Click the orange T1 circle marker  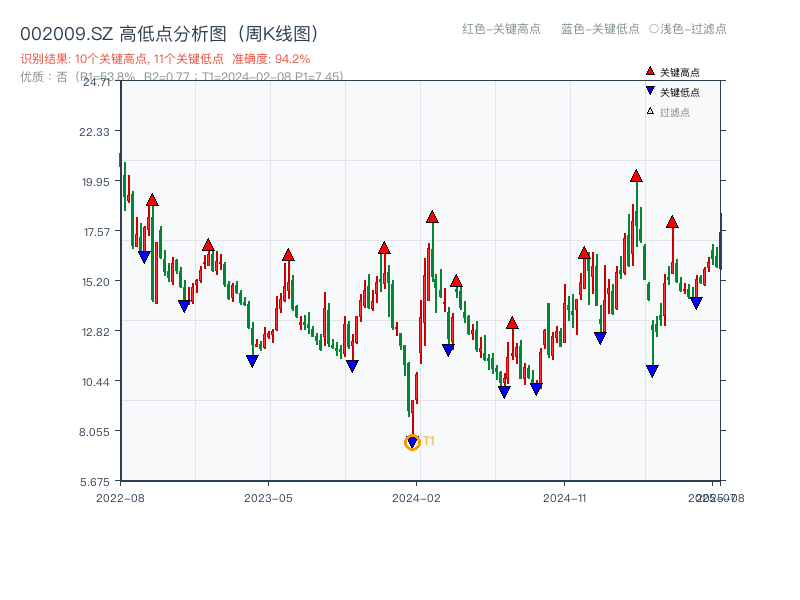tap(412, 443)
